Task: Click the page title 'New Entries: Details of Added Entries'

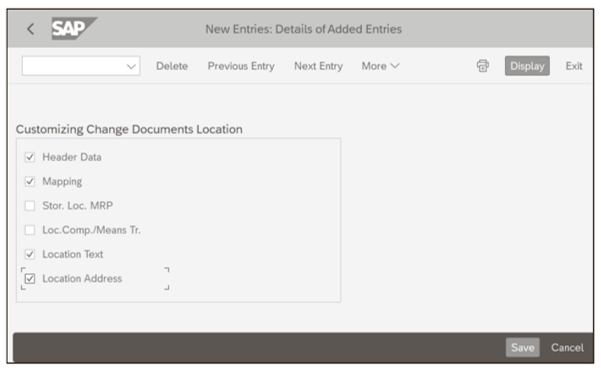Action: click(304, 29)
